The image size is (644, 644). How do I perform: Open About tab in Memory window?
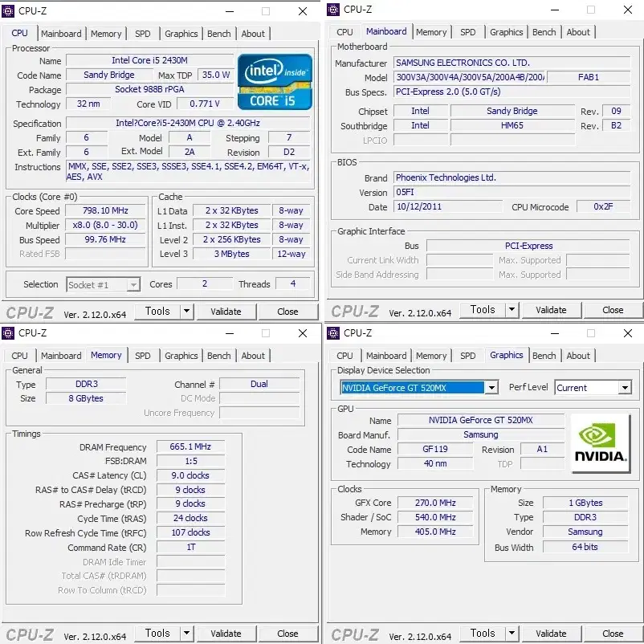[253, 356]
